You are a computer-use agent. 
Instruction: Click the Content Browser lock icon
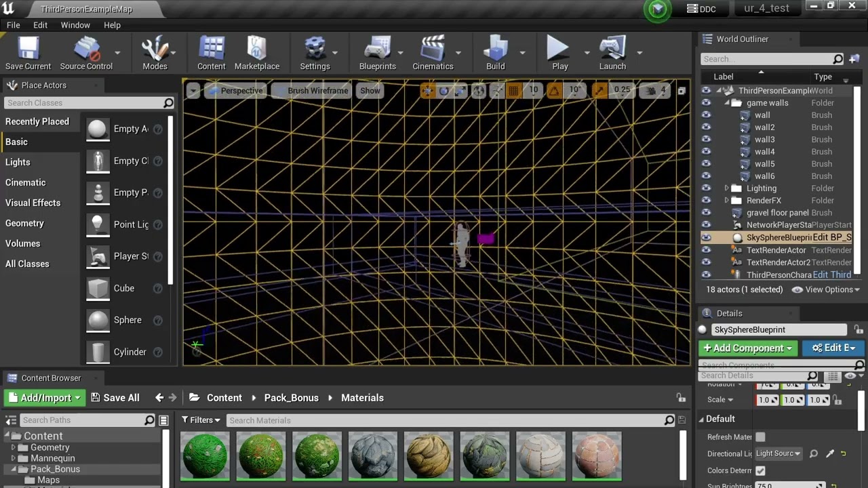pyautogui.click(x=681, y=398)
